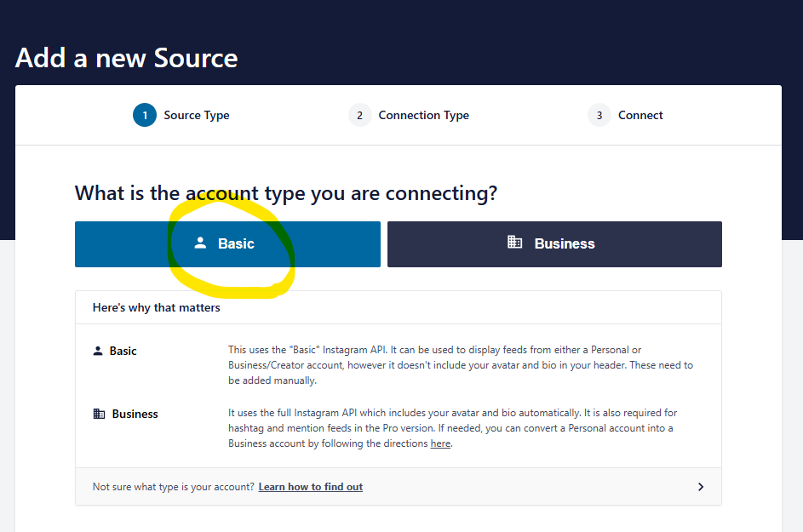Jump to the Connect step tab
The height and width of the screenshot is (532, 803).
coord(625,115)
